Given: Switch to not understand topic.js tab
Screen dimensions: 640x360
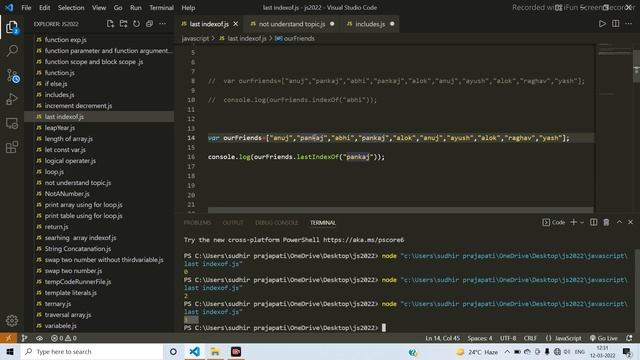Looking at the screenshot, I should [292, 24].
